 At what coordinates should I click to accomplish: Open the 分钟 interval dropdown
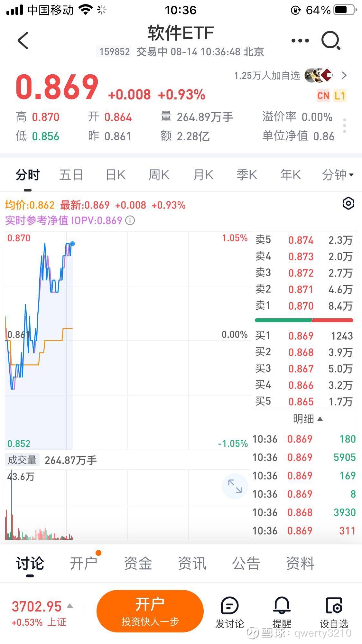point(338,175)
